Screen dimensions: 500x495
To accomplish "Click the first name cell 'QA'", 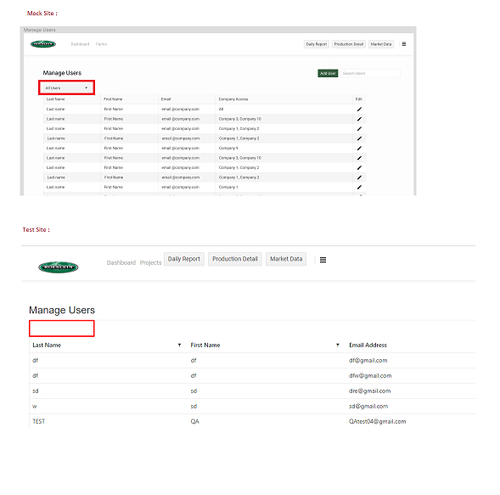I will [195, 422].
